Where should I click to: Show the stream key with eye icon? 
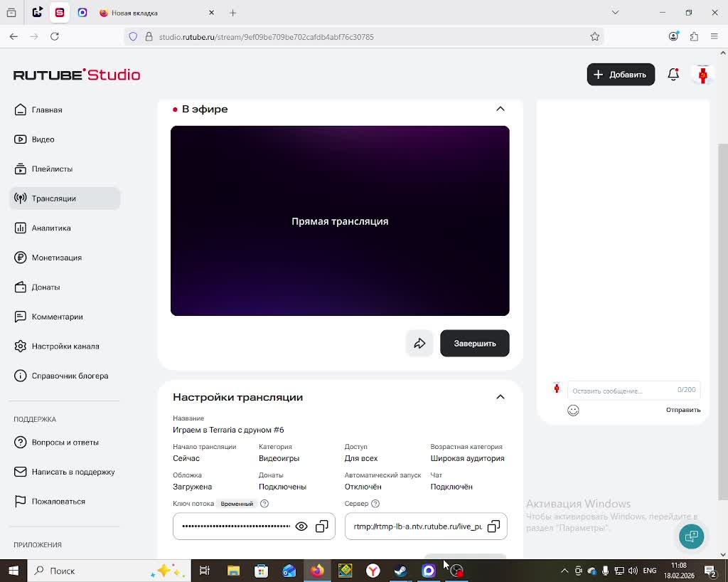(301, 527)
